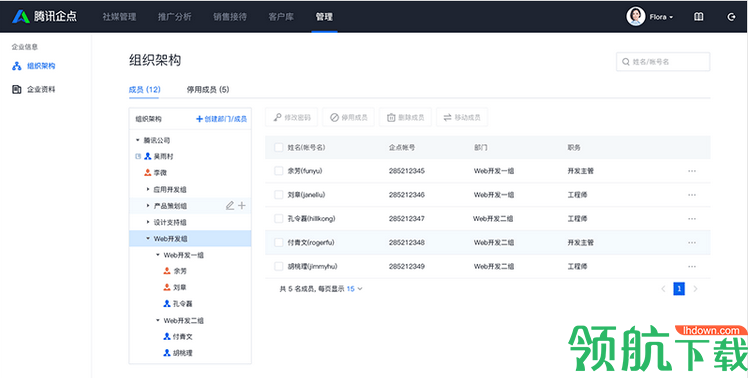Select the select-all checkbox in table header
The height and width of the screenshot is (378, 748).
pyautogui.click(x=279, y=147)
